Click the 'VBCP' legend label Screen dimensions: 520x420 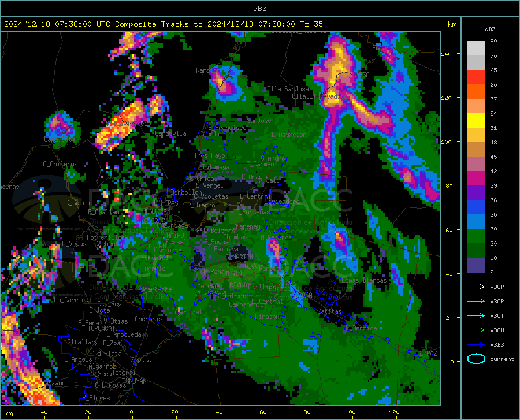pyautogui.click(x=497, y=287)
